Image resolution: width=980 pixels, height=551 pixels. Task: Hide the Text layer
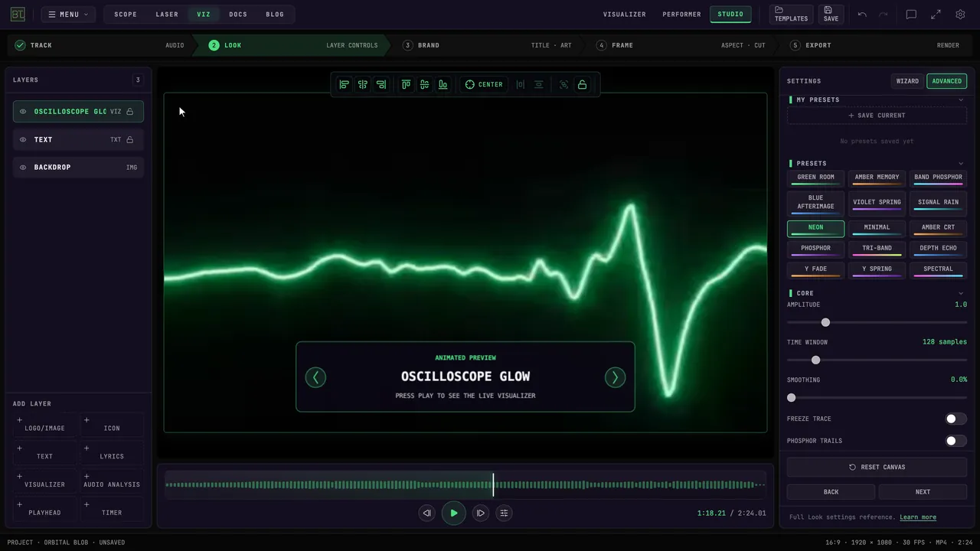(23, 140)
